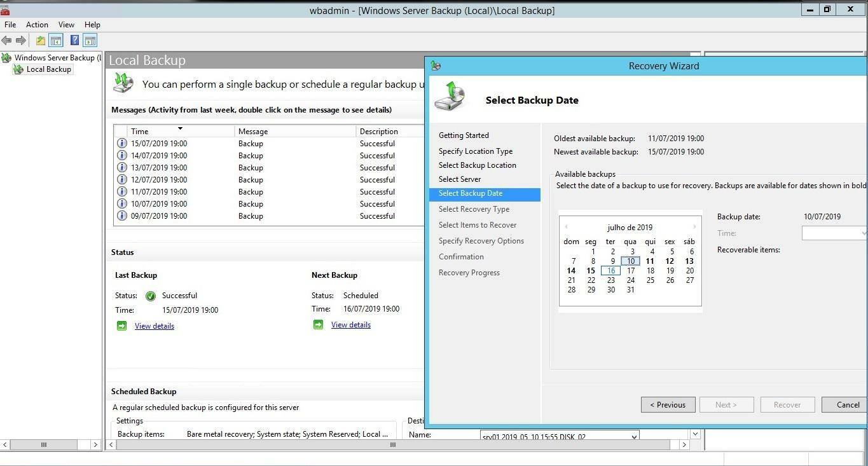The image size is (868, 466).
Task: Select the Select Backup Location wizard step
Action: click(478, 165)
